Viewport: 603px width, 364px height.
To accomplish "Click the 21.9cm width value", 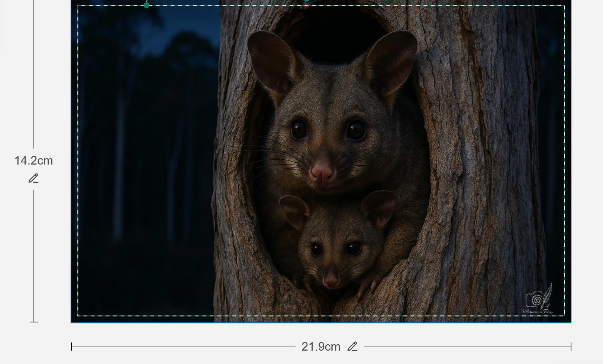I will pos(320,347).
